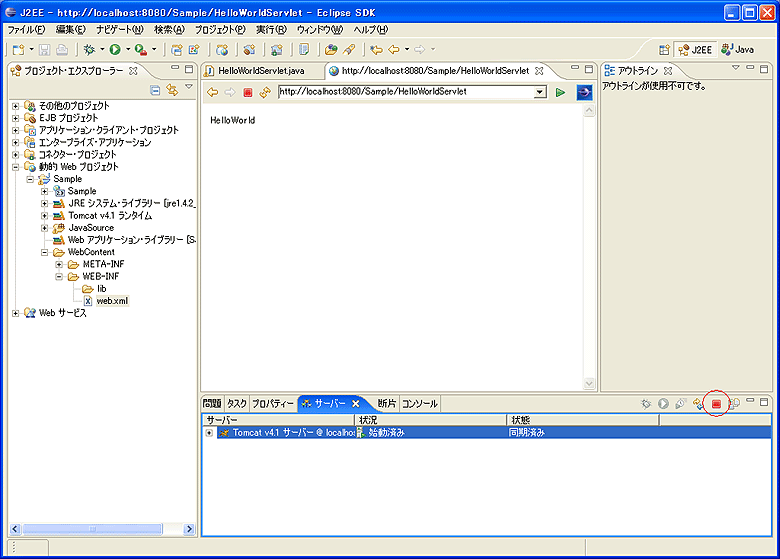Click the browser back arrow icon
Screen dimensions: 780x559
point(212,92)
